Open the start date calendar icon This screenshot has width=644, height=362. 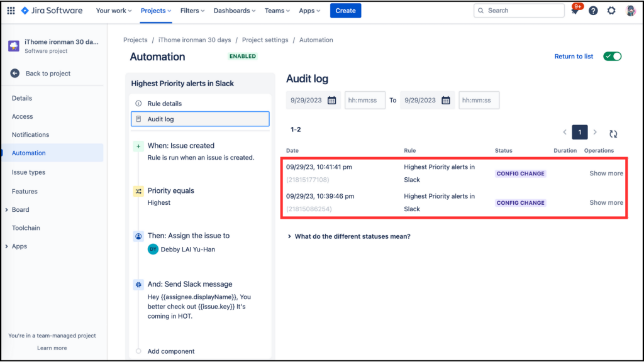pyautogui.click(x=332, y=100)
